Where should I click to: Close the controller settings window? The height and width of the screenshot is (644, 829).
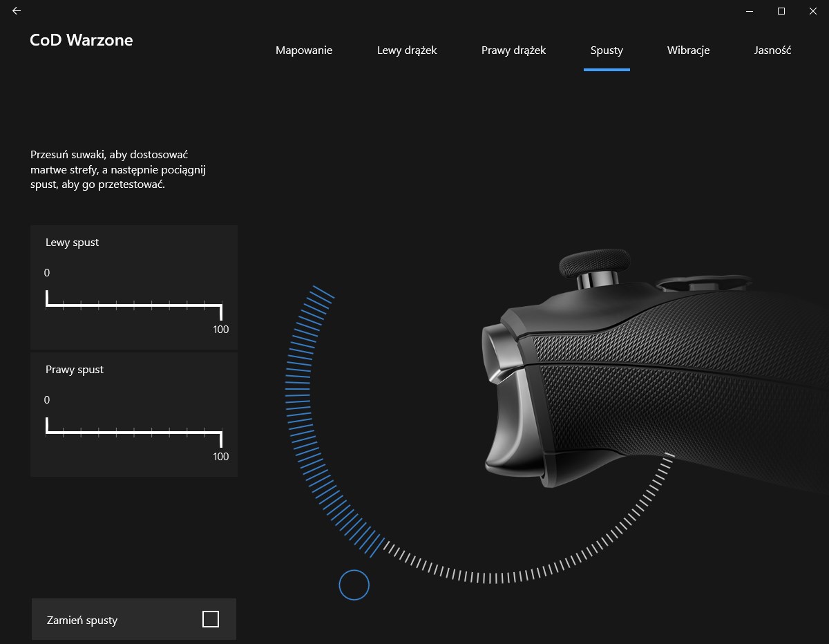tap(812, 11)
